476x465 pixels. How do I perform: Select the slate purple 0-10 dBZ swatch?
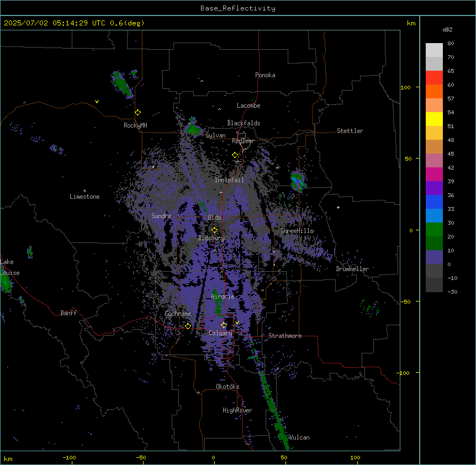click(434, 257)
